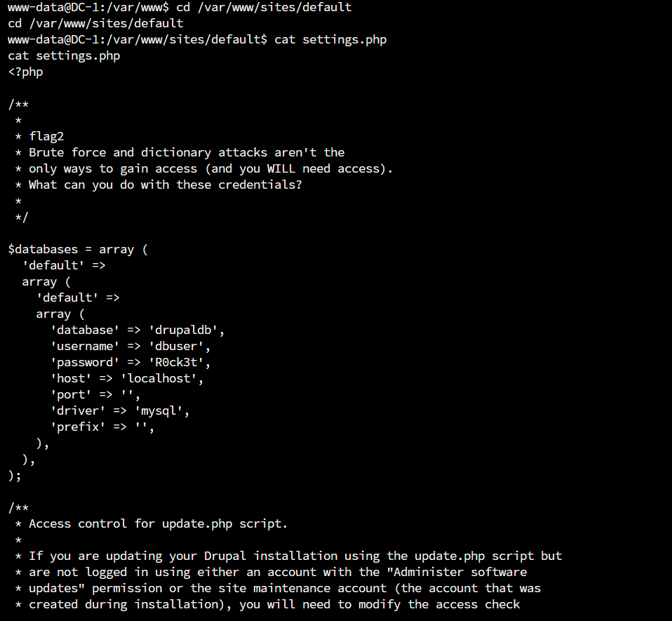
Task: Click the driver value 'mysql'
Action: pos(161,410)
